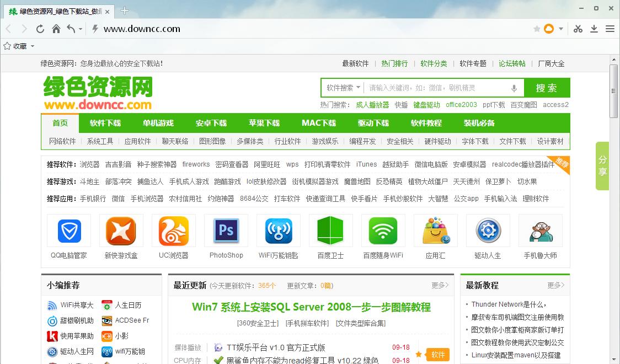Open the browser hamburger menu
The image size is (620, 364).
pos(610,29)
